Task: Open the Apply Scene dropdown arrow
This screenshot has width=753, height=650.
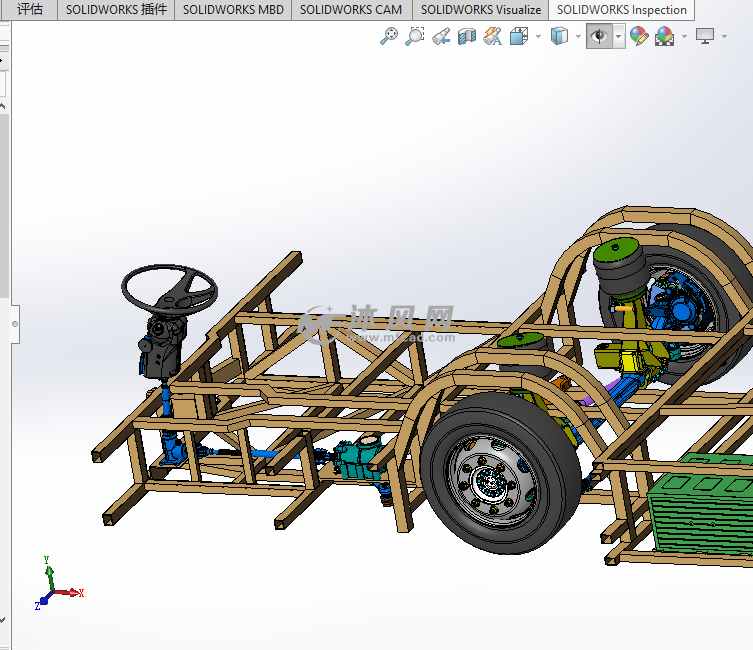Action: point(684,37)
